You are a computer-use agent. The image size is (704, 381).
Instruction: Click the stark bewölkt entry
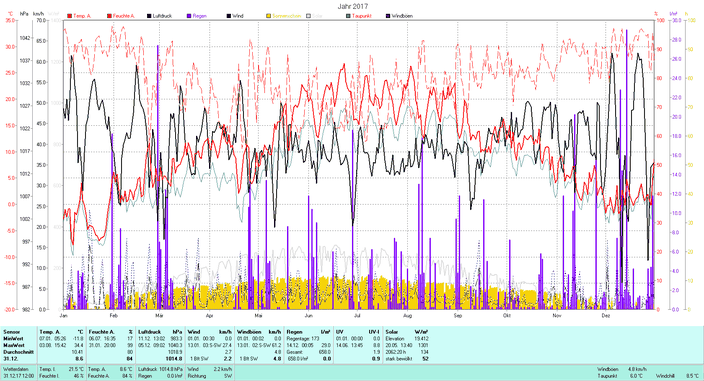[x=398, y=359]
